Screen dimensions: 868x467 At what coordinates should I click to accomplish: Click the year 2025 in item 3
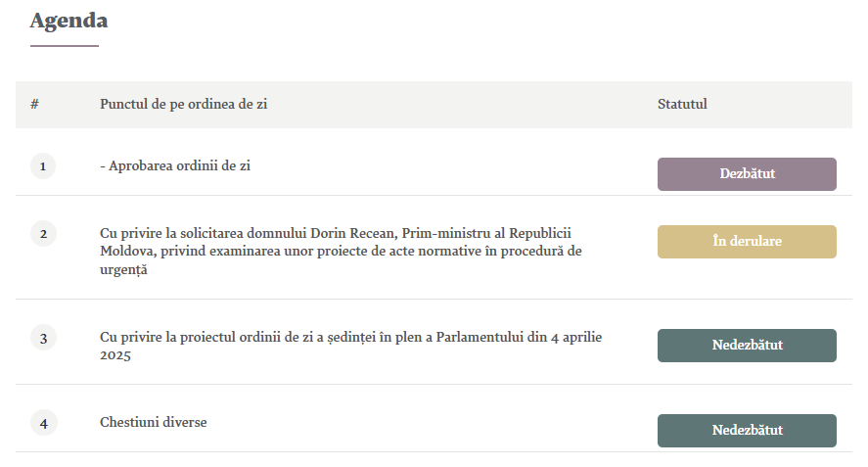115,355
